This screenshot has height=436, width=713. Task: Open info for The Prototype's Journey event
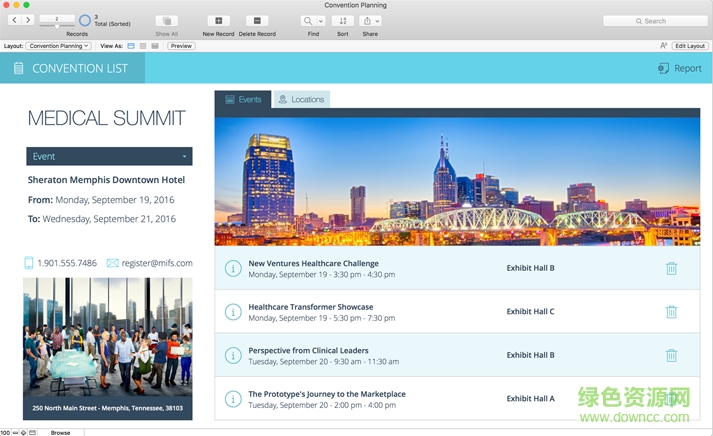233,398
